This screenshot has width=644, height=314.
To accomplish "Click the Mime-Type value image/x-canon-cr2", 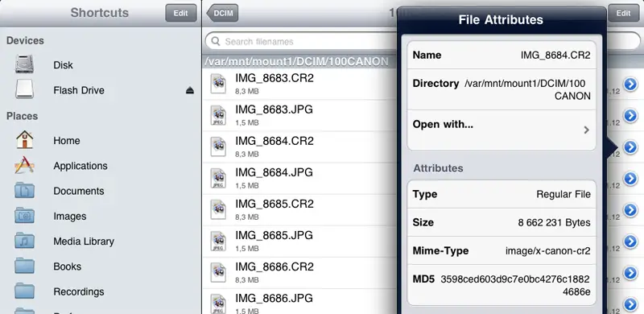I will [548, 250].
